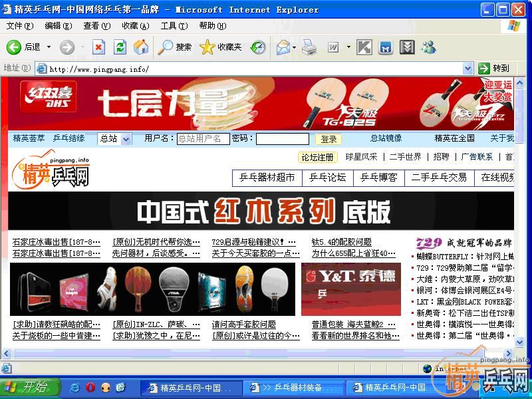Viewport: 532px width, 399px height.
Task: Click the 招聘 link
Action: tap(441, 157)
